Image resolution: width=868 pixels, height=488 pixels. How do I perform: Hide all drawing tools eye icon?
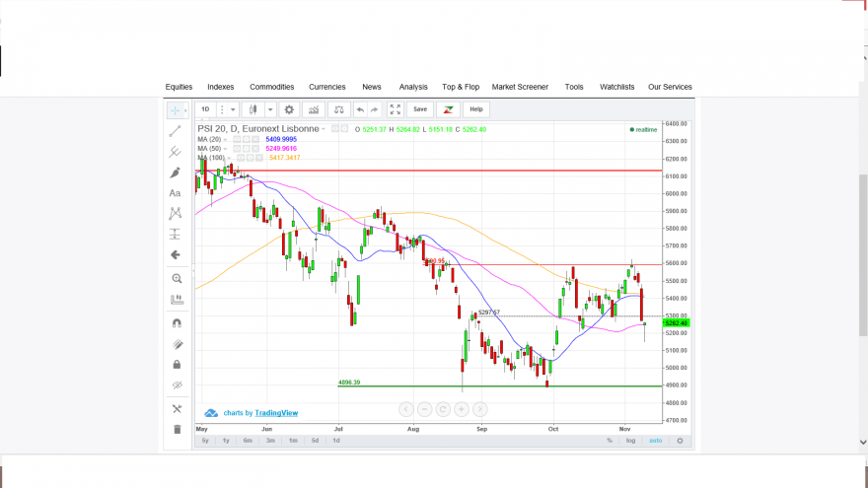(177, 385)
